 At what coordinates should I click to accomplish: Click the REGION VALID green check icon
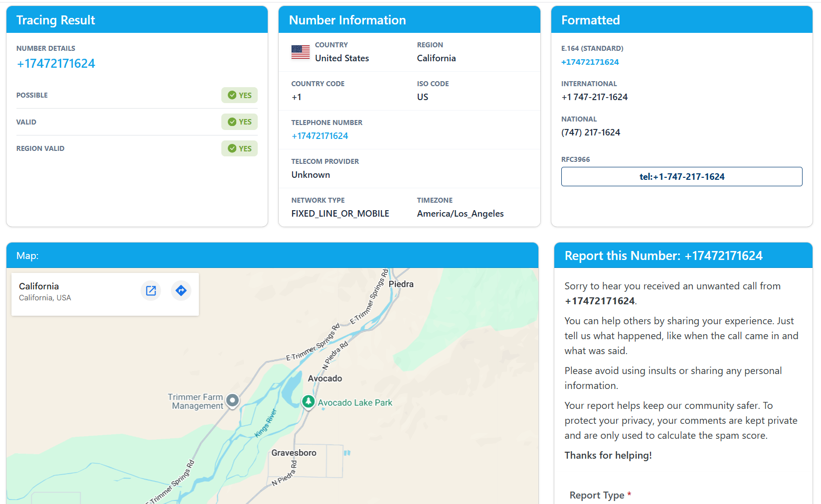coord(232,148)
